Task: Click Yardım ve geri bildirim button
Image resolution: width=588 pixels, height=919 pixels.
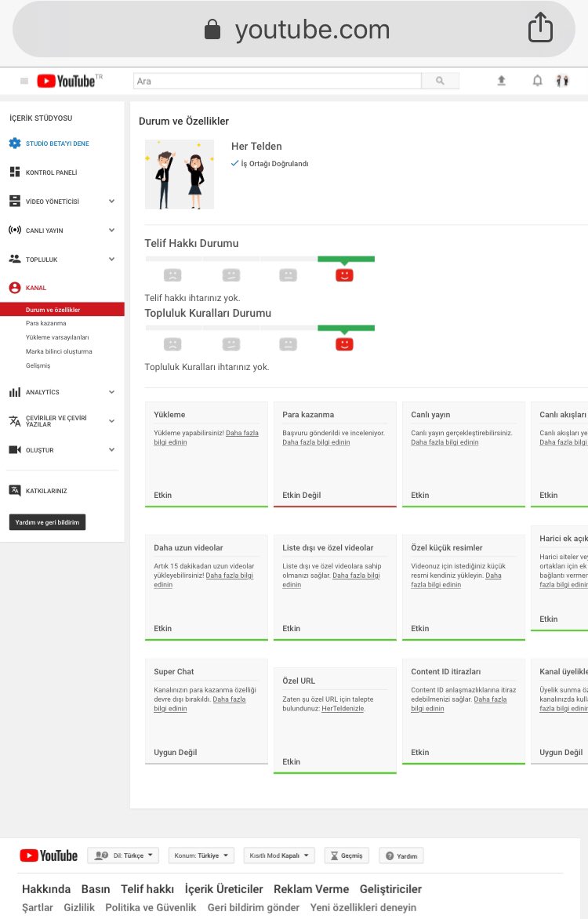Action: coord(48,522)
